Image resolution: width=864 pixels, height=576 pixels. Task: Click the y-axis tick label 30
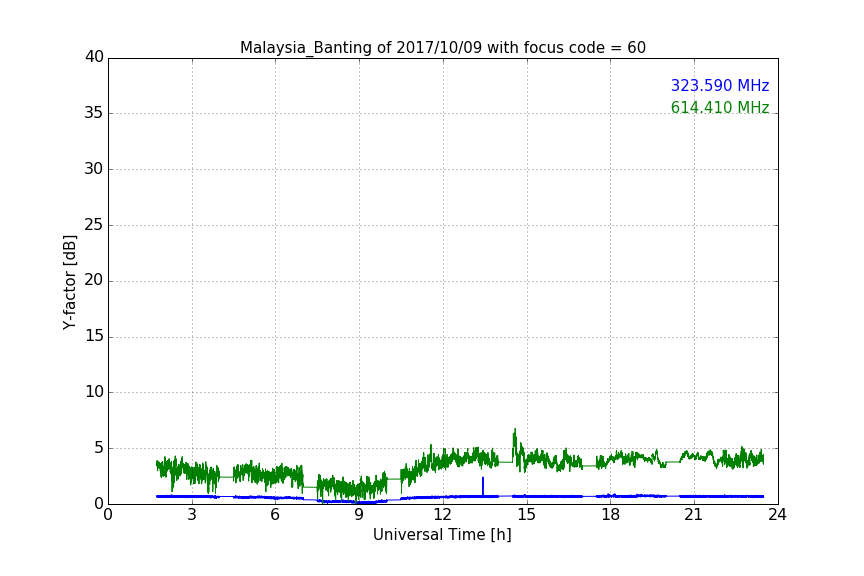(x=94, y=169)
